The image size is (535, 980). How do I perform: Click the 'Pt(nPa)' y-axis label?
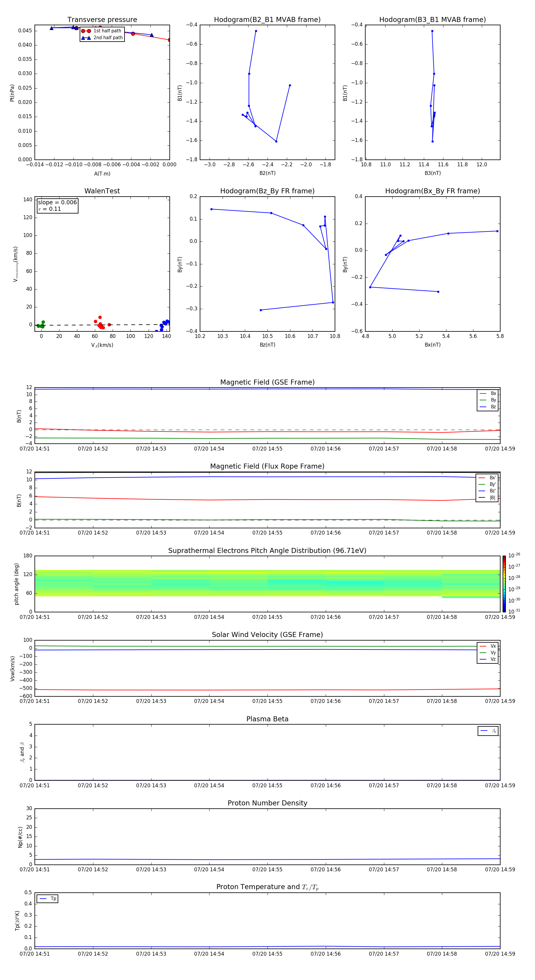(12, 92)
